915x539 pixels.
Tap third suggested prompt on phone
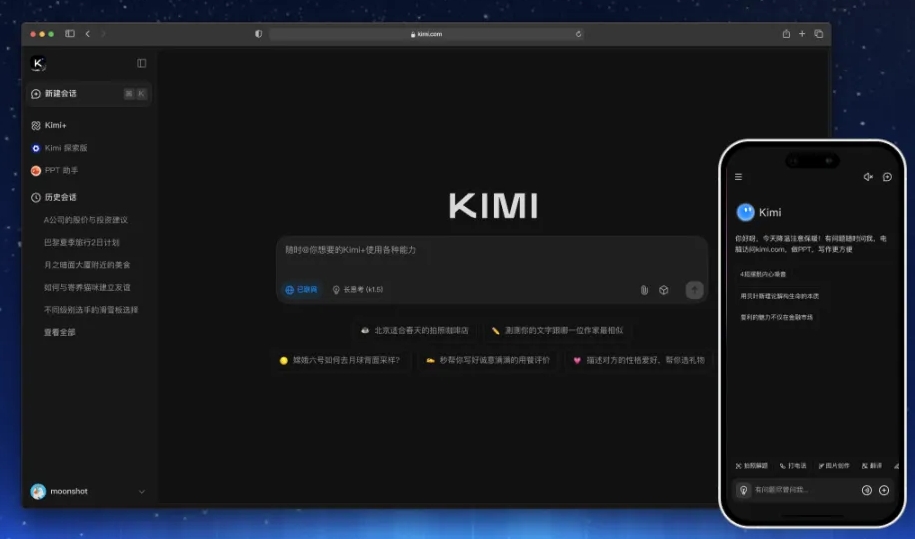[776, 317]
